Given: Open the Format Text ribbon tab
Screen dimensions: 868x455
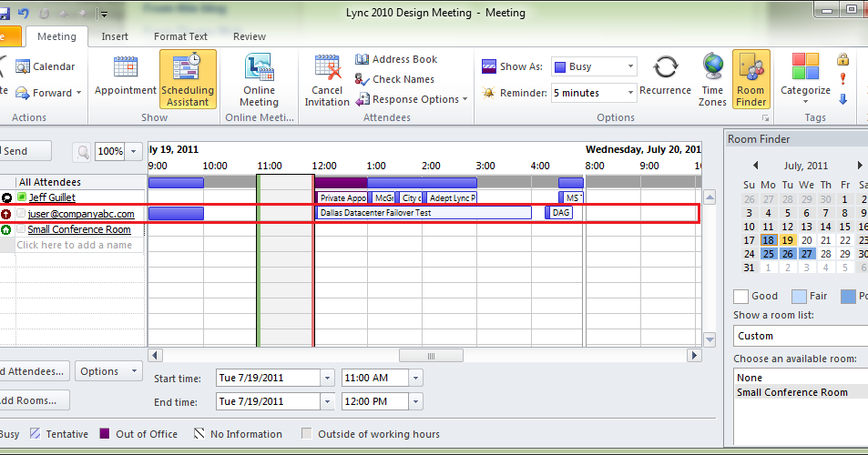Looking at the screenshot, I should (x=180, y=36).
